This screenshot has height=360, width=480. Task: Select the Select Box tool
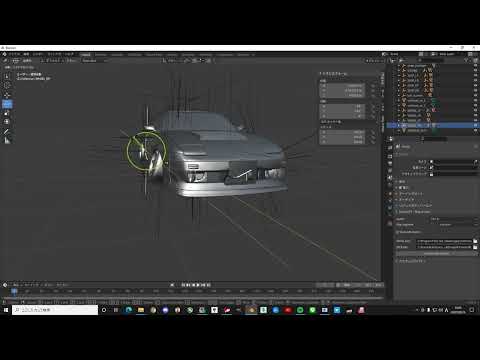tap(7, 77)
